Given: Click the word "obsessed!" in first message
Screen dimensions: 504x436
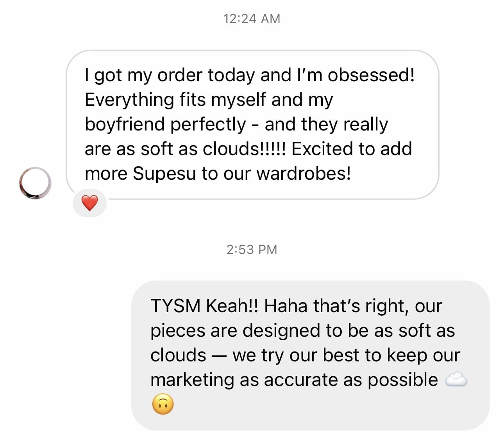Looking at the screenshot, I should [x=371, y=75].
